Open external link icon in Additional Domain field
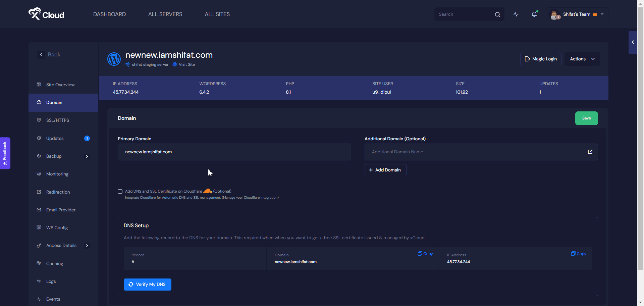This screenshot has height=306, width=644. pyautogui.click(x=590, y=152)
